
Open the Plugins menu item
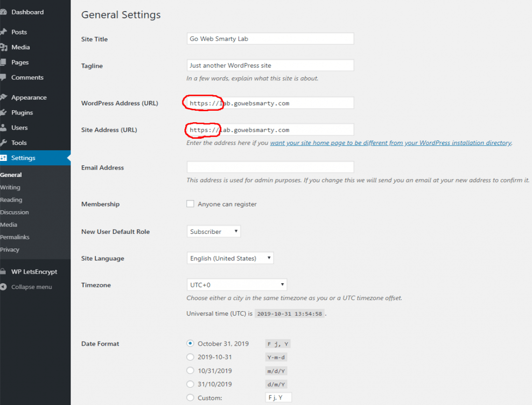tap(22, 113)
